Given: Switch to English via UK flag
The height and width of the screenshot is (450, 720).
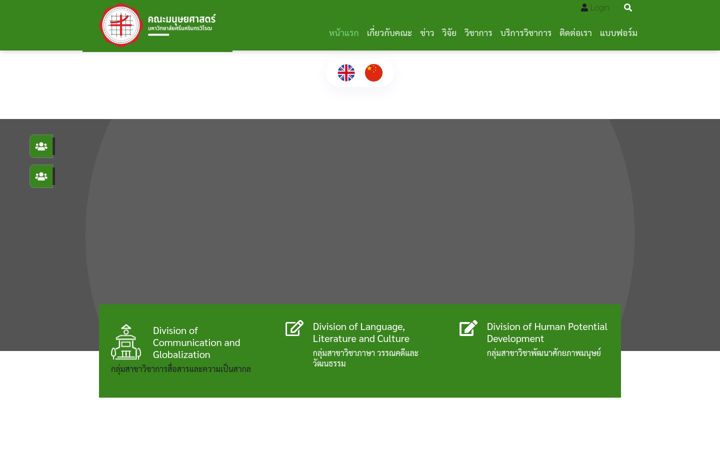Looking at the screenshot, I should coord(346,73).
